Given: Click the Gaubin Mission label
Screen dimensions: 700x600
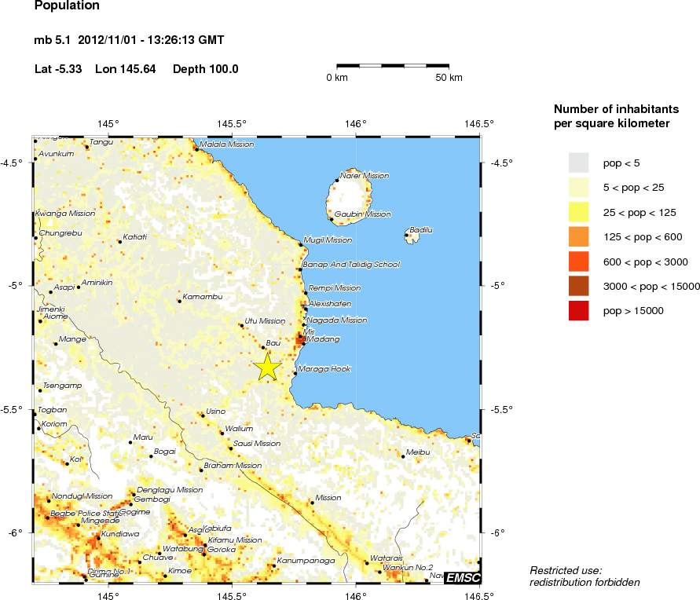Looking at the screenshot, I should coord(362,214).
